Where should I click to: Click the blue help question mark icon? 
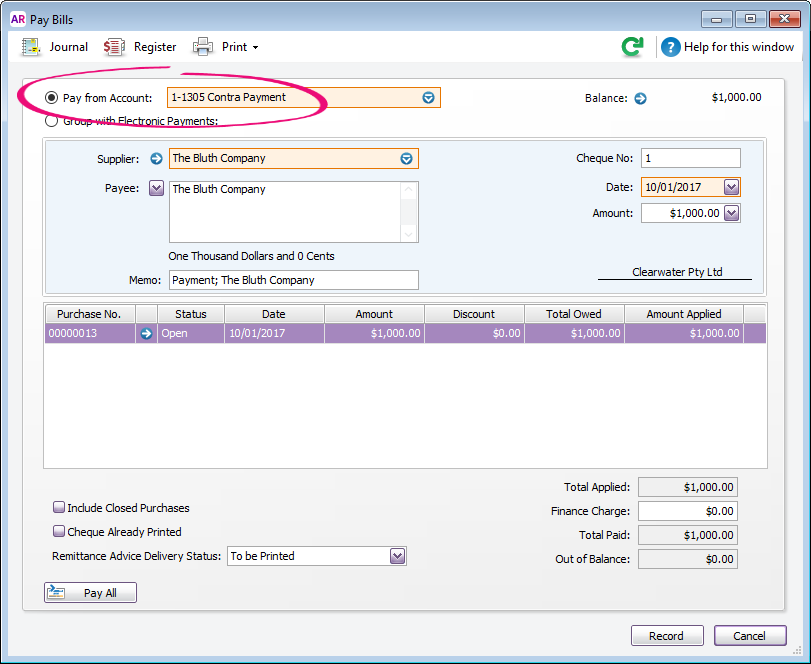coord(670,47)
